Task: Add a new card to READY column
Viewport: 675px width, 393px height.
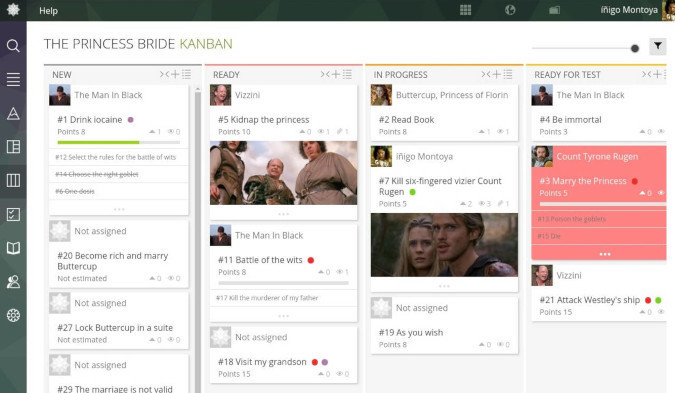Action: (336, 74)
